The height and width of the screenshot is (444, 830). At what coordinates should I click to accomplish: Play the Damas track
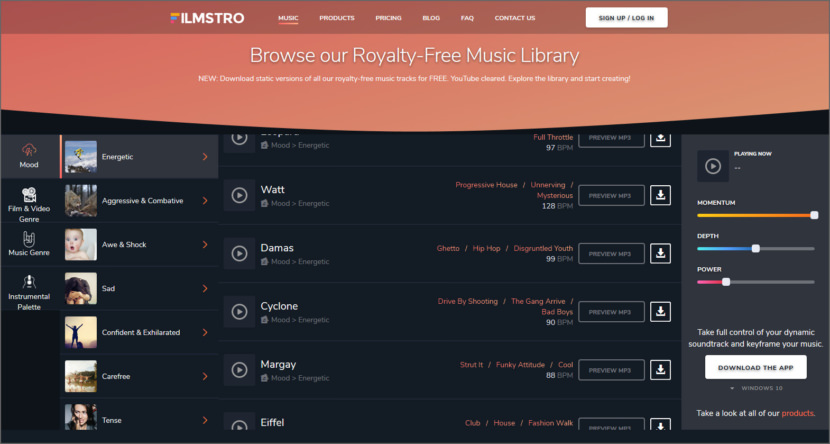click(239, 253)
